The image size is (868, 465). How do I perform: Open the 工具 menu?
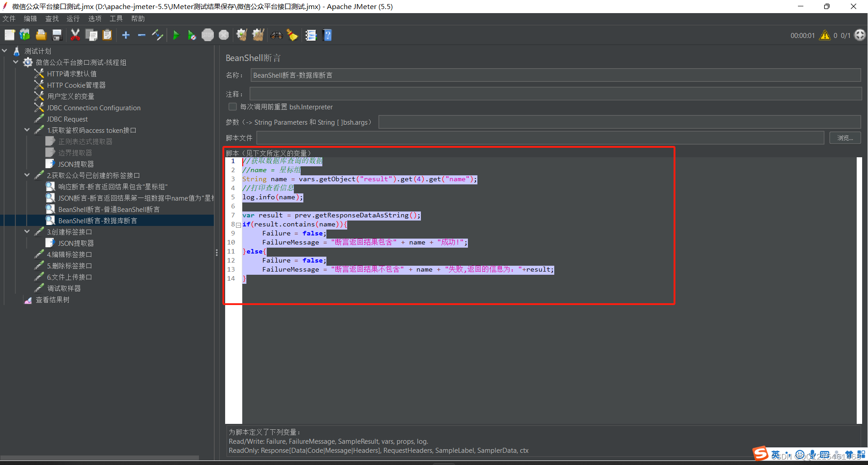[116, 19]
